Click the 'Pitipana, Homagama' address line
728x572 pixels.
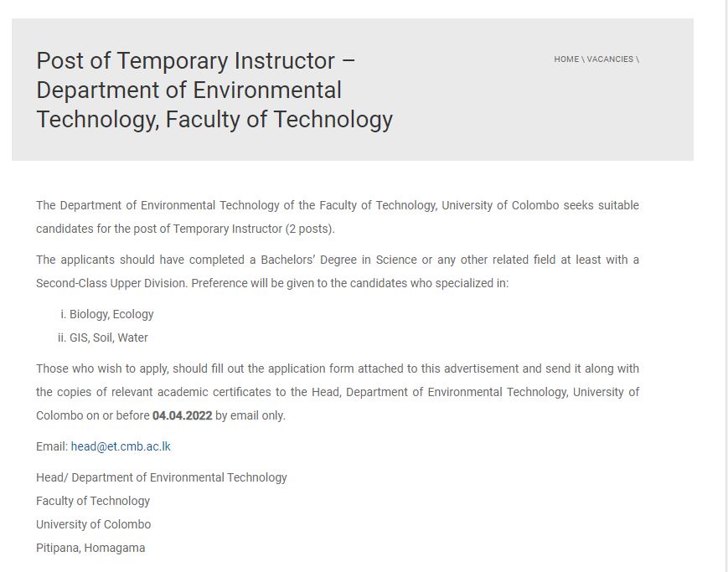click(x=90, y=548)
